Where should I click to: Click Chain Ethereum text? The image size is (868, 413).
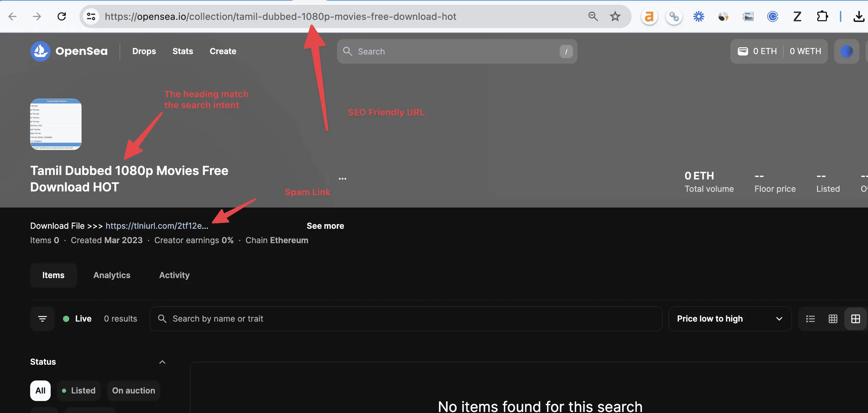click(277, 240)
